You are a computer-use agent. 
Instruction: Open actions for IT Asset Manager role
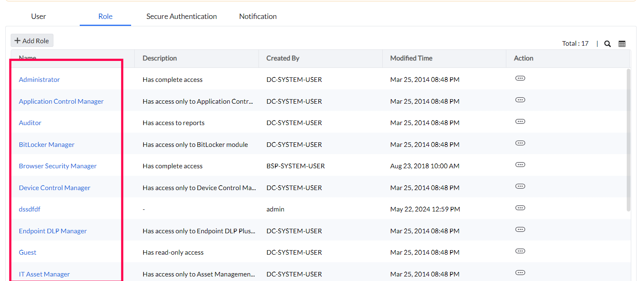(x=520, y=272)
